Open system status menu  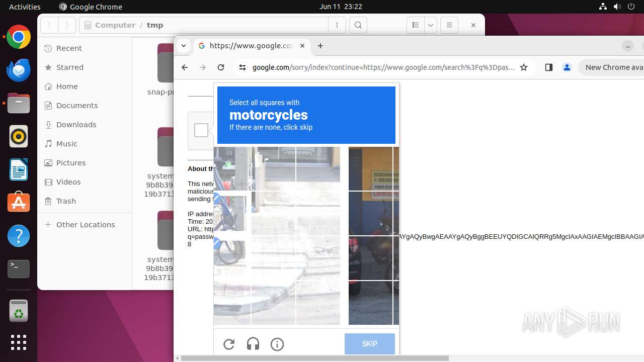[x=617, y=7]
